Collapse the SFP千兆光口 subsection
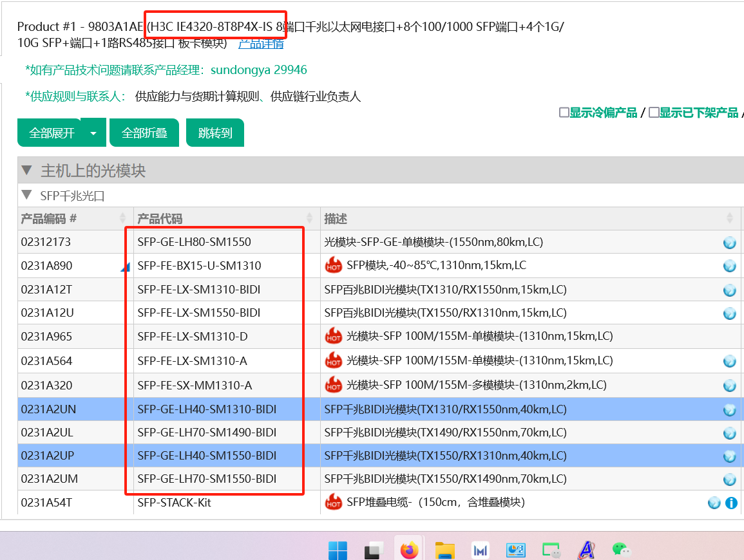The width and height of the screenshot is (744, 560). click(27, 196)
